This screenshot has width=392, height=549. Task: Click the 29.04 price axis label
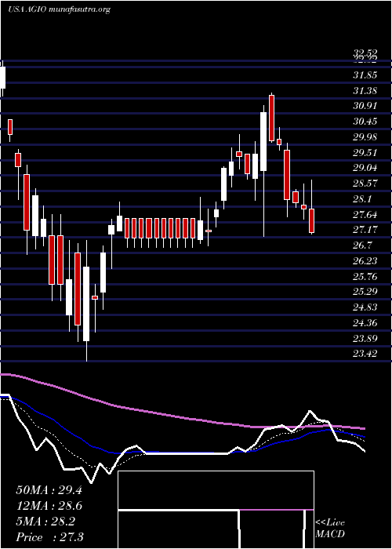[366, 168]
